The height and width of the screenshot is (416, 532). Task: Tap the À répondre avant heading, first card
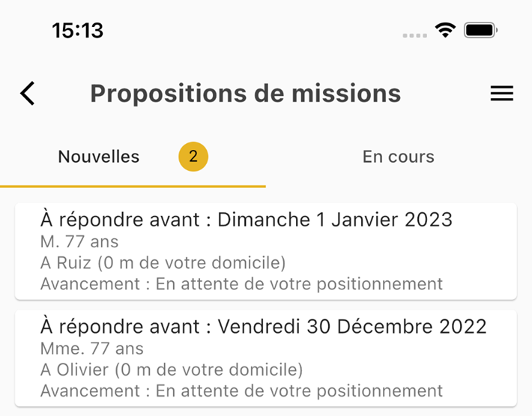tap(247, 219)
